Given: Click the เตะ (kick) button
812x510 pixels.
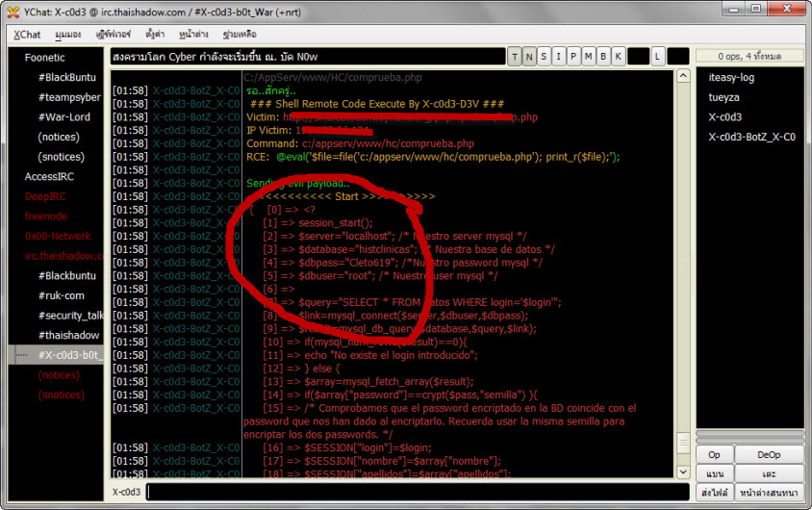Looking at the screenshot, I should point(769,473).
